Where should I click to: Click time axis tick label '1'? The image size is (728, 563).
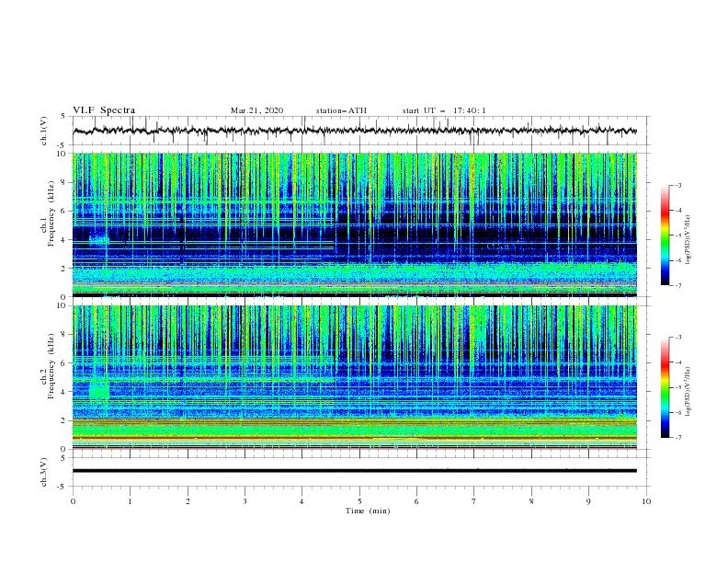(x=130, y=501)
